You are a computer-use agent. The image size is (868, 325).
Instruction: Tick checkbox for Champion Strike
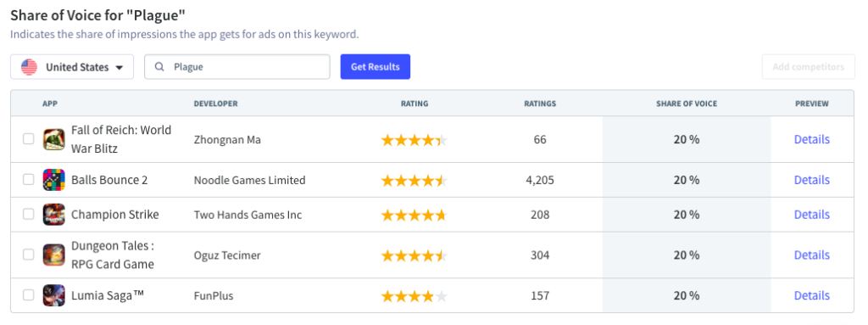[28, 214]
